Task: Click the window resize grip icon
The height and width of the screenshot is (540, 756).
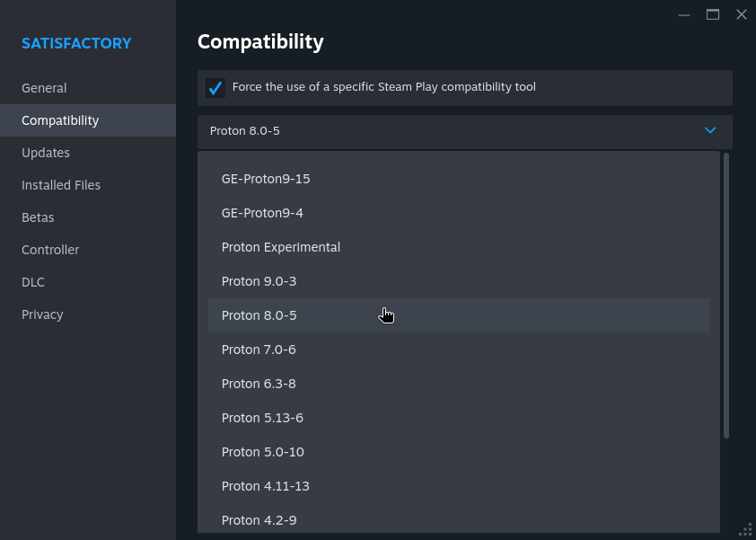Action: click(746, 530)
